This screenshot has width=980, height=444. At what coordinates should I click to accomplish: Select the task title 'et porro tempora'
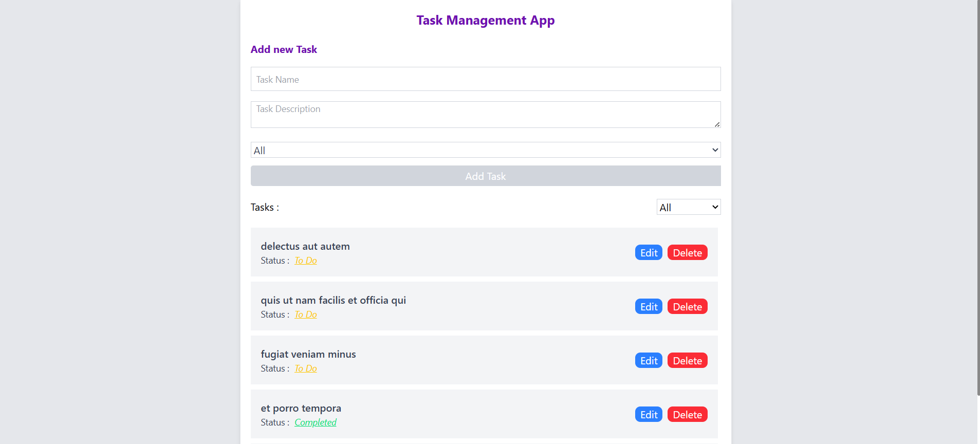coord(301,408)
